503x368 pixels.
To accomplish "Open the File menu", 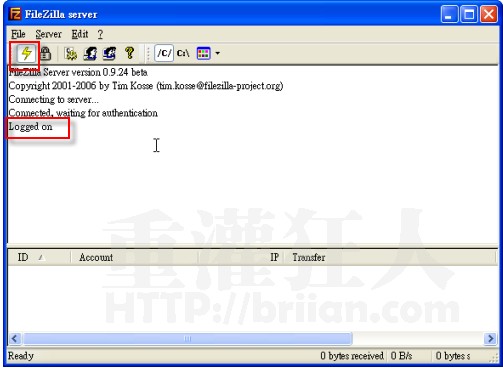I will pos(18,34).
